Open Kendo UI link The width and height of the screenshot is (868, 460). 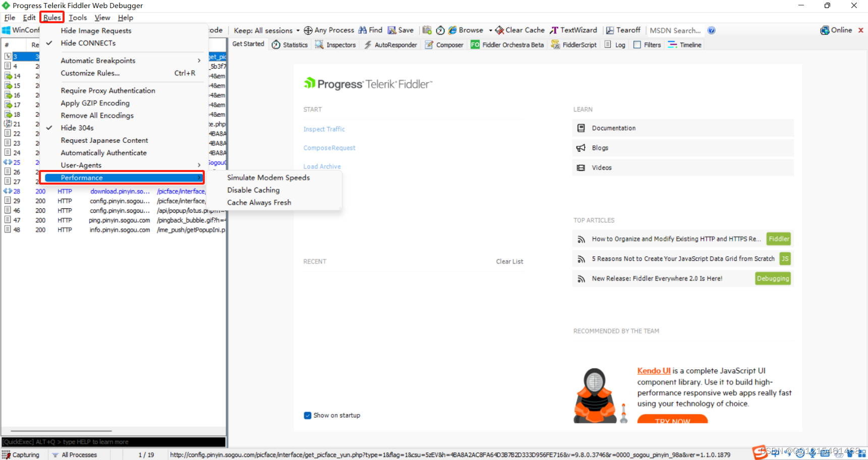point(654,371)
